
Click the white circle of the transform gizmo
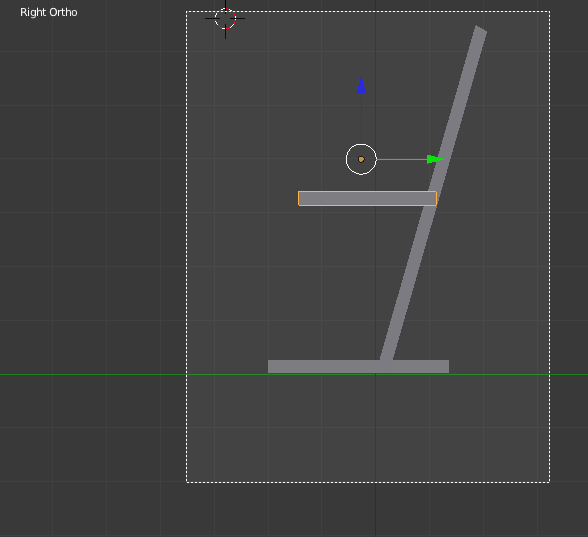click(361, 159)
